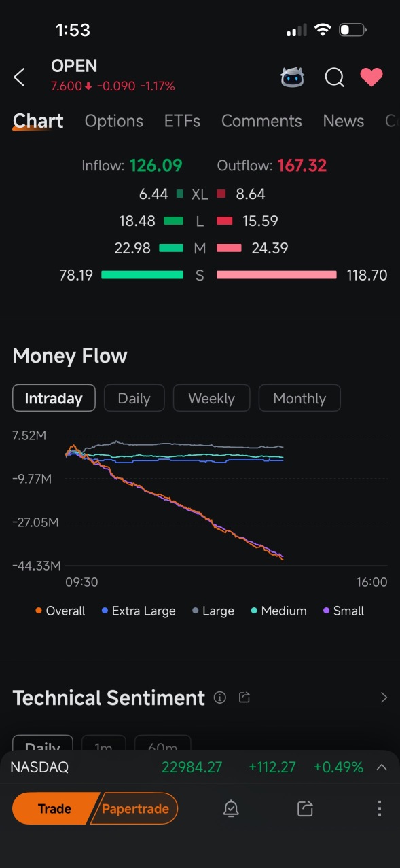Switch to the Options tab
This screenshot has width=400, height=868.
coord(114,121)
